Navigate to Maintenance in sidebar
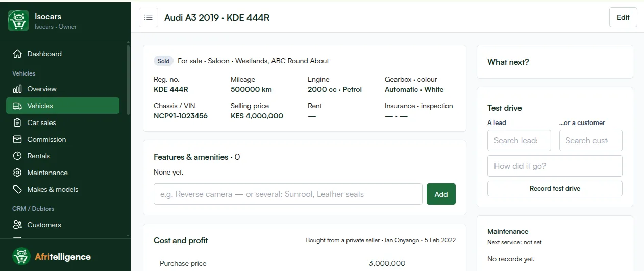 pos(63,173)
